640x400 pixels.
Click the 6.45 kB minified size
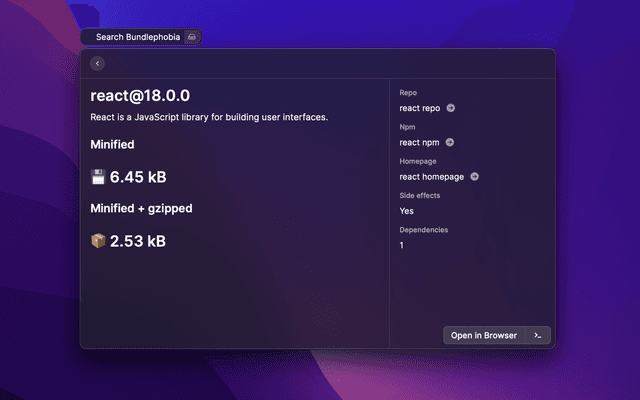click(x=138, y=177)
